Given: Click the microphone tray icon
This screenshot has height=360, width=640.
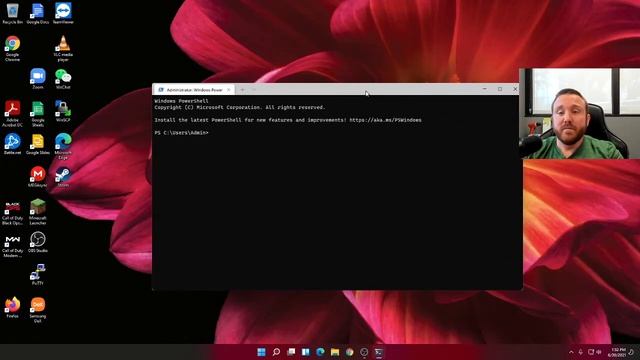Looking at the screenshot, I should coord(580,352).
